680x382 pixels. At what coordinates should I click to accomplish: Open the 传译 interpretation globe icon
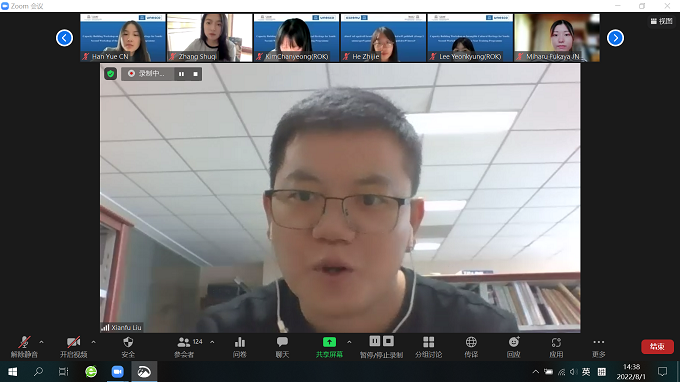pyautogui.click(x=471, y=347)
